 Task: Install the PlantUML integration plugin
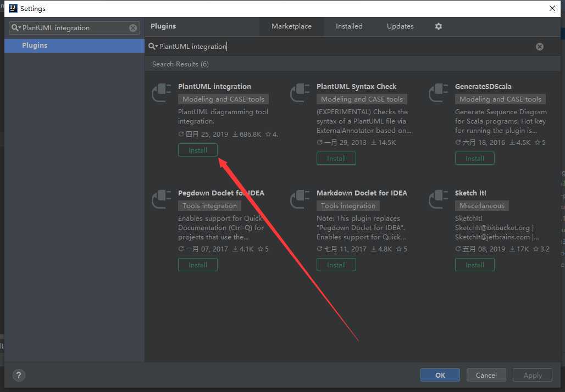pos(198,150)
